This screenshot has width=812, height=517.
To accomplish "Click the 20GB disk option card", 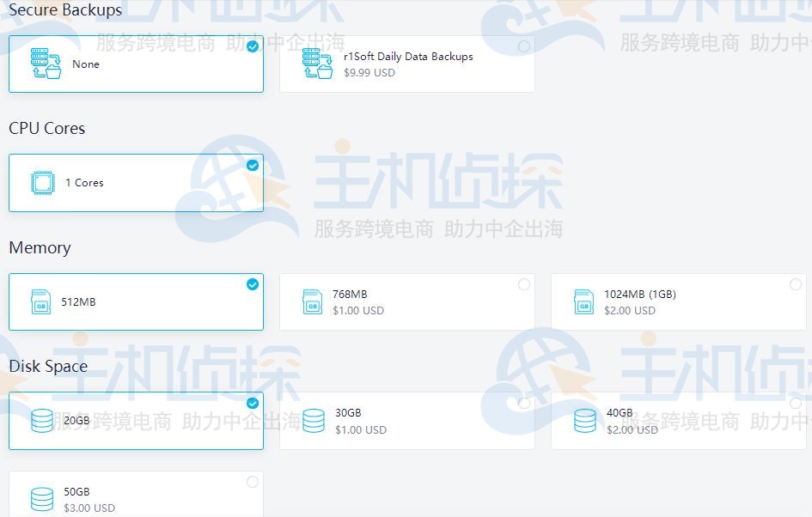I will pos(136,420).
